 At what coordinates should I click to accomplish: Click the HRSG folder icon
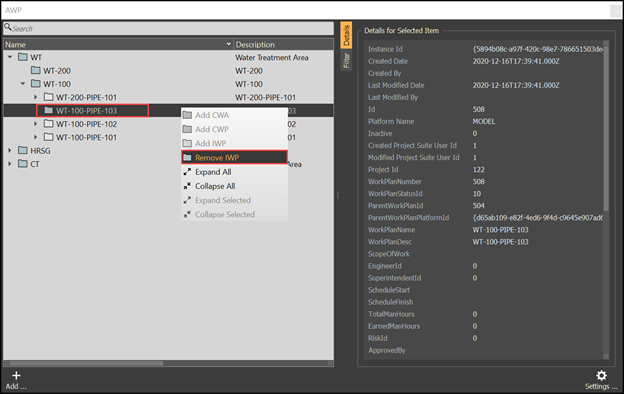(x=23, y=150)
